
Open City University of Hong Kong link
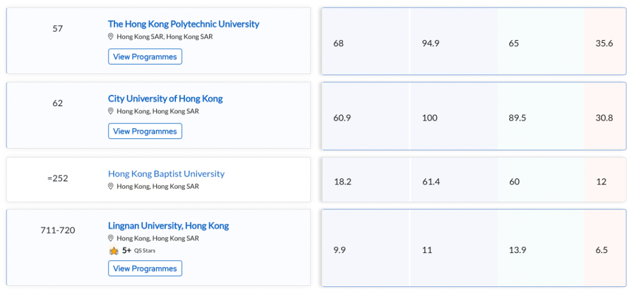[x=166, y=98]
